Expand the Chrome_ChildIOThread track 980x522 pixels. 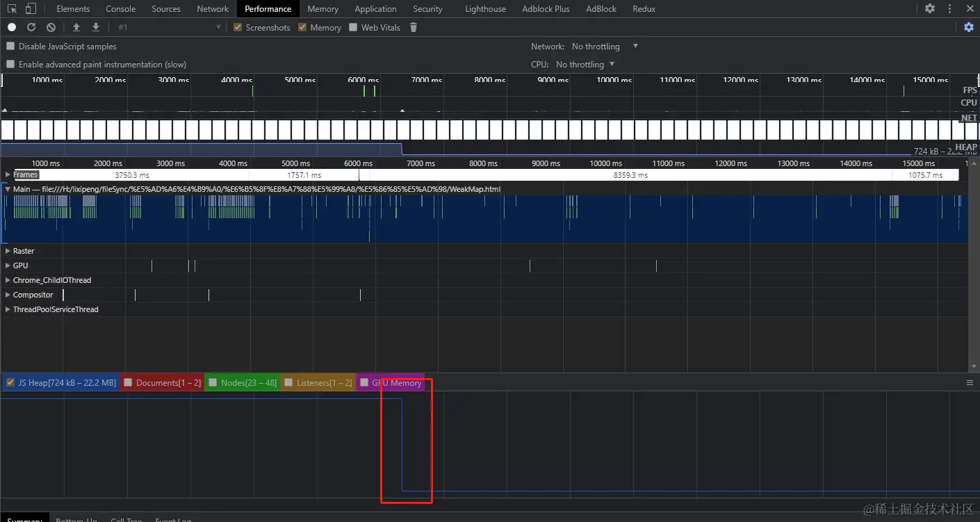tap(8, 280)
